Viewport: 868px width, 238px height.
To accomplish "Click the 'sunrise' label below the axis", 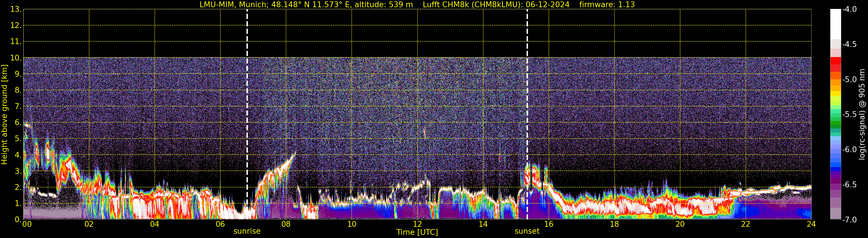I will point(247,231).
